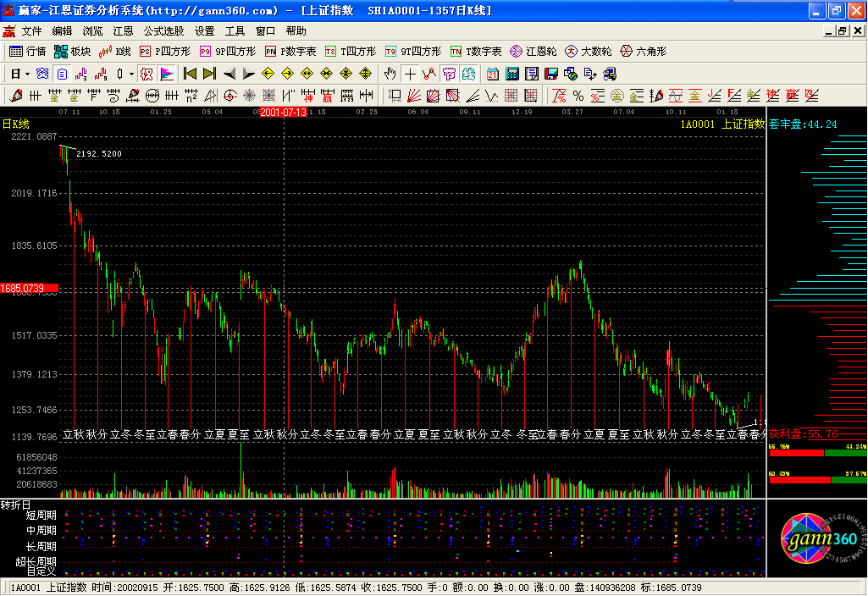
Task: Open the 帮助 help menu
Action: click(296, 30)
